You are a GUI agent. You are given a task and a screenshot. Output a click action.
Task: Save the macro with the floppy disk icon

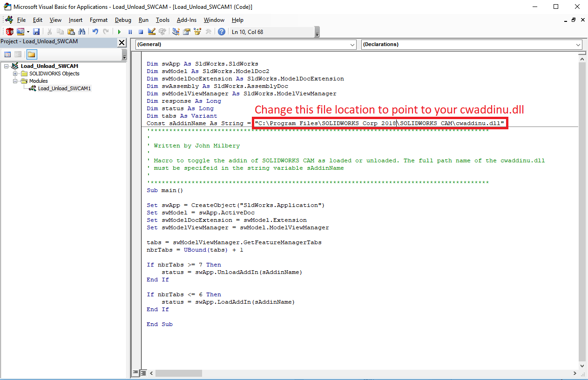coord(36,32)
